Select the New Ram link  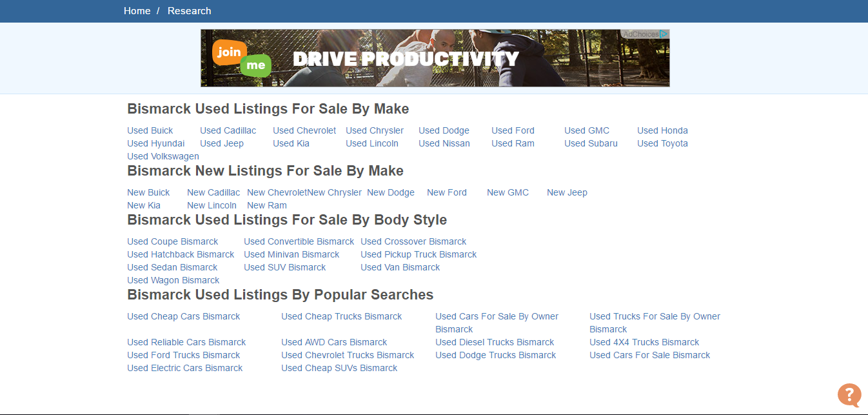click(x=267, y=205)
